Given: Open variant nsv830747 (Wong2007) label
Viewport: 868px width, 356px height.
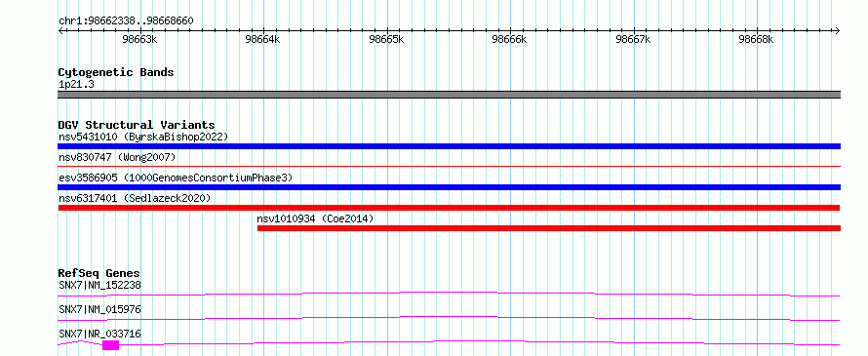Looking at the screenshot, I should (117, 157).
